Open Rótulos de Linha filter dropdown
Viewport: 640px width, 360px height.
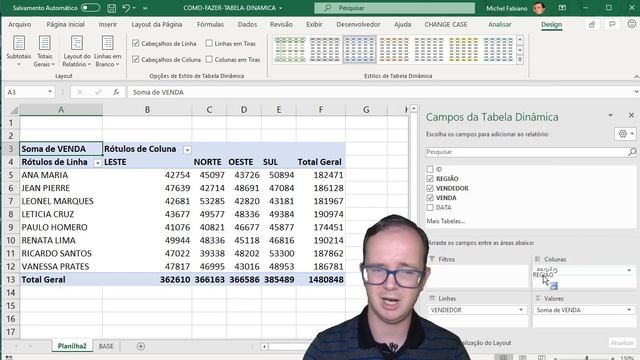[x=98, y=163]
